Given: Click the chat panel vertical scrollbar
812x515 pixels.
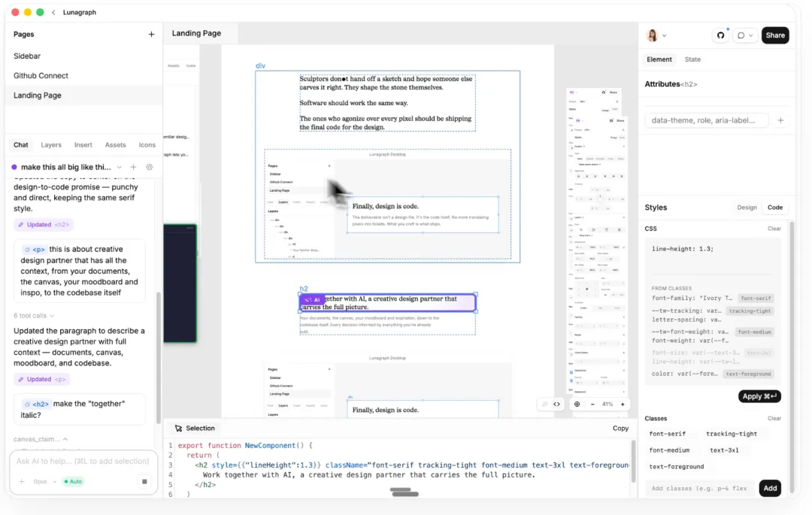Looking at the screenshot, I should pyautogui.click(x=158, y=357).
